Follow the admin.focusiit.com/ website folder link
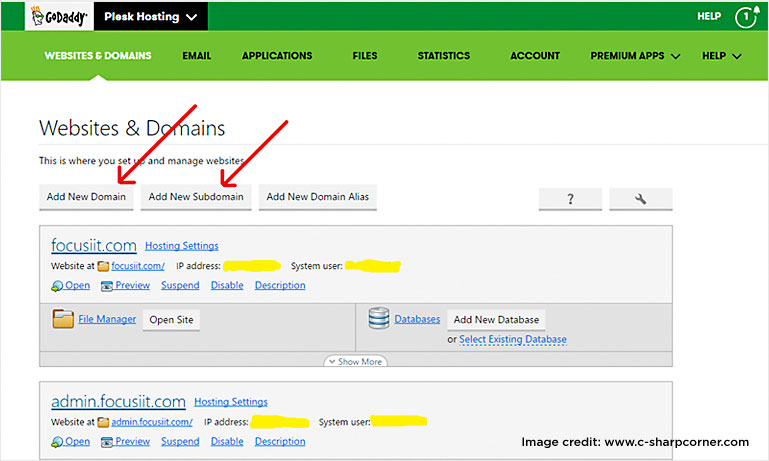The width and height of the screenshot is (769, 461). tap(152, 422)
